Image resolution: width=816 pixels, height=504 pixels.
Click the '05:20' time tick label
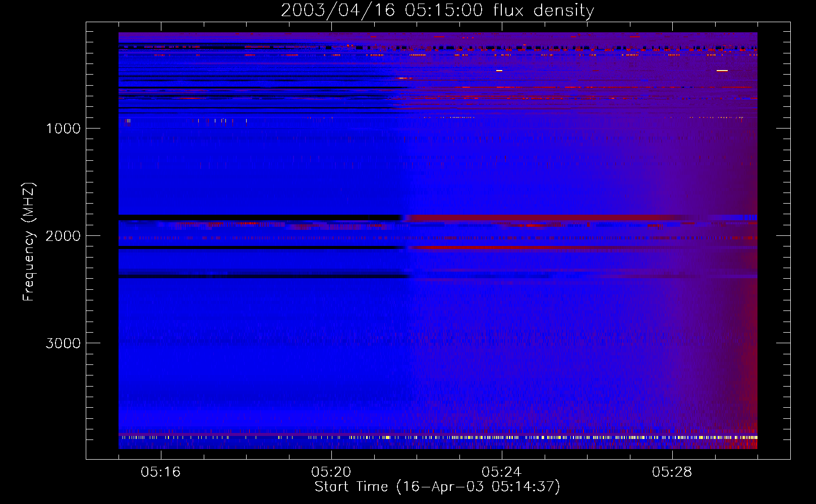pyautogui.click(x=331, y=472)
